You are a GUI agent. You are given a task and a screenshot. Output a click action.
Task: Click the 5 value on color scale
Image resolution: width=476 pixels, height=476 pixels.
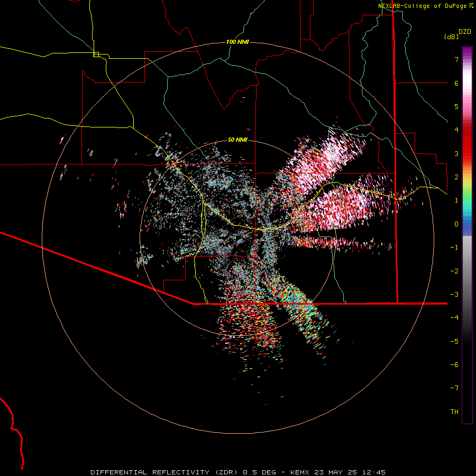[x=456, y=106]
